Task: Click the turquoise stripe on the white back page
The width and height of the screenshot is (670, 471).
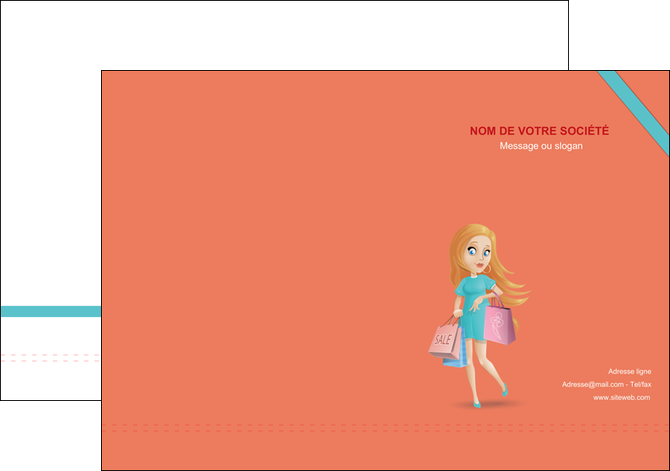Action: tap(51, 311)
